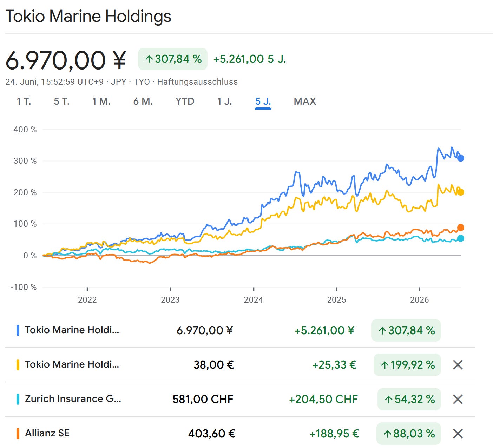Remove the 38,00 € Tokio Marine comparison
493x448 pixels.
(x=458, y=365)
